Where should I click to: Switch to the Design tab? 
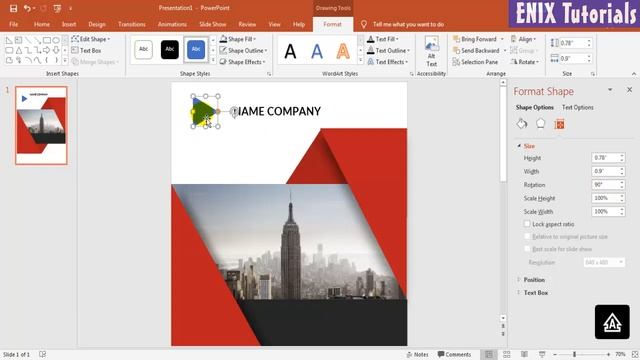coord(97,24)
